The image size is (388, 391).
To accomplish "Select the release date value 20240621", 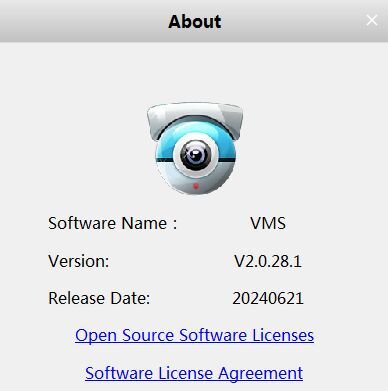I will point(268,298).
